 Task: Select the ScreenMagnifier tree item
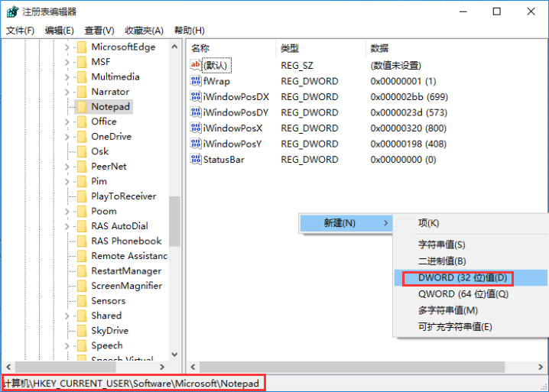[127, 286]
